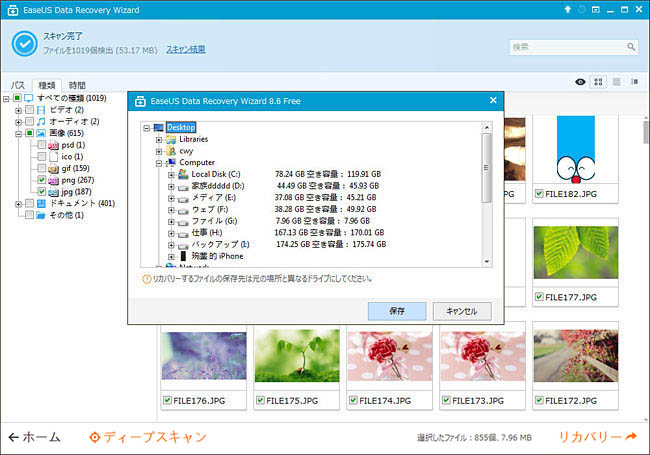The height and width of the screenshot is (455, 650).
Task: Uncheck the FILE182.JPG checkbox
Action: click(539, 194)
